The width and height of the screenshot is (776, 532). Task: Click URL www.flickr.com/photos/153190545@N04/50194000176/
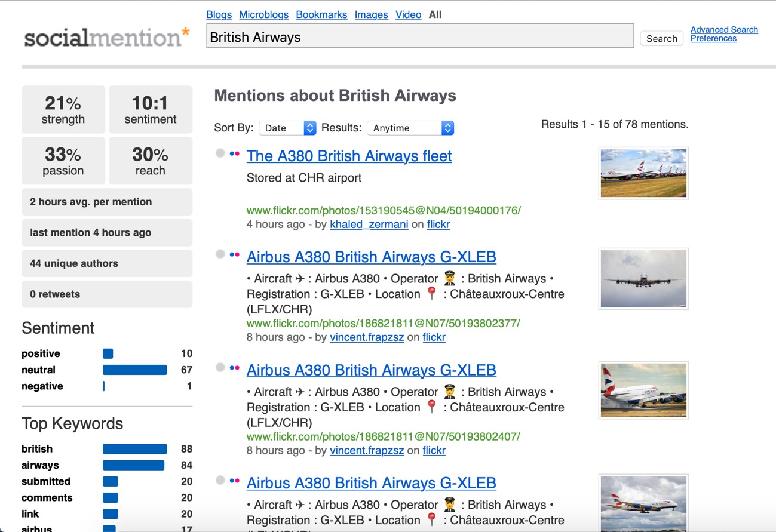(x=384, y=210)
